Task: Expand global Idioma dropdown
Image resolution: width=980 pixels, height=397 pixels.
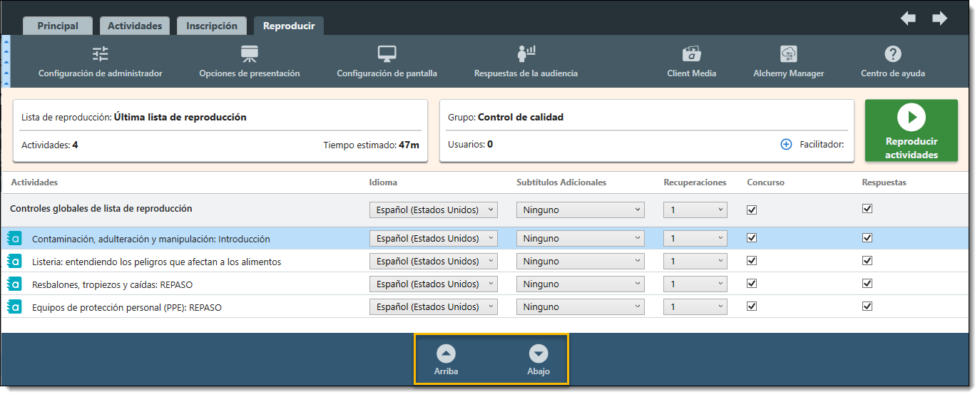Action: [433, 210]
